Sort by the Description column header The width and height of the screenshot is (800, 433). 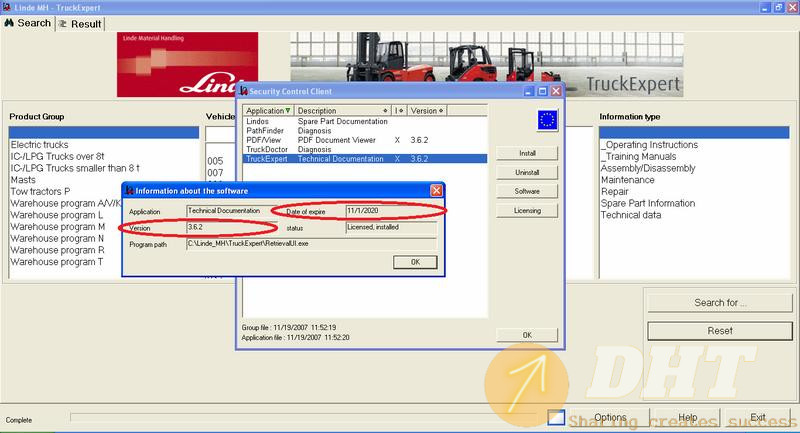[342, 111]
